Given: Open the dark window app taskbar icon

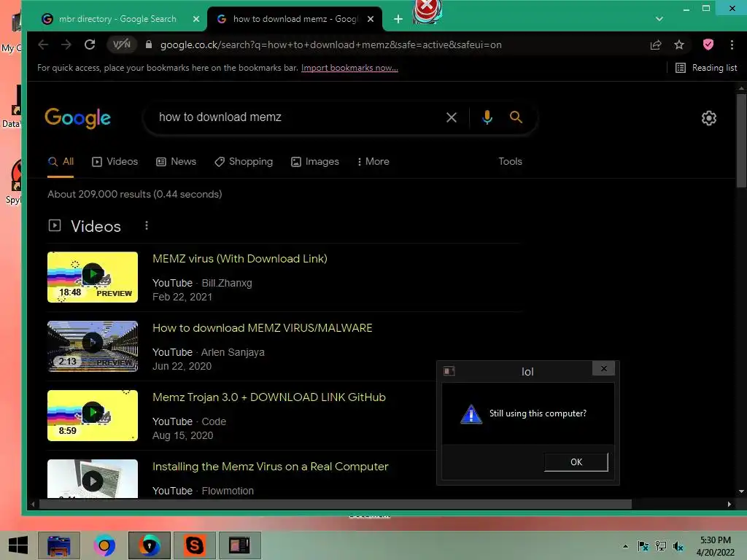Looking at the screenshot, I should (x=239, y=545).
